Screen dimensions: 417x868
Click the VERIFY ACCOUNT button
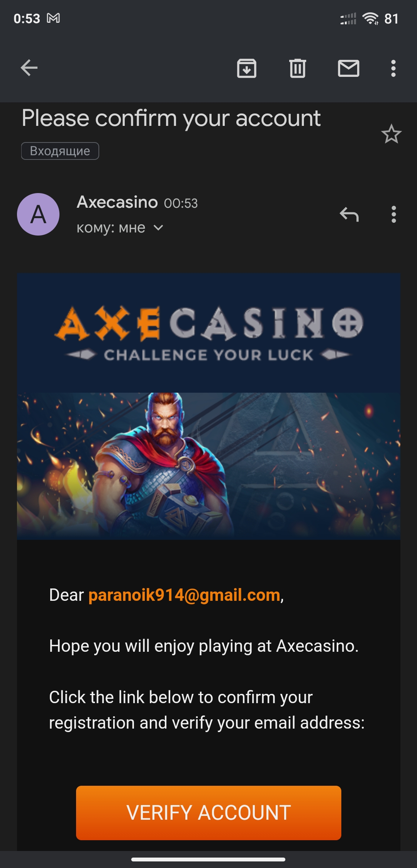[x=208, y=813]
